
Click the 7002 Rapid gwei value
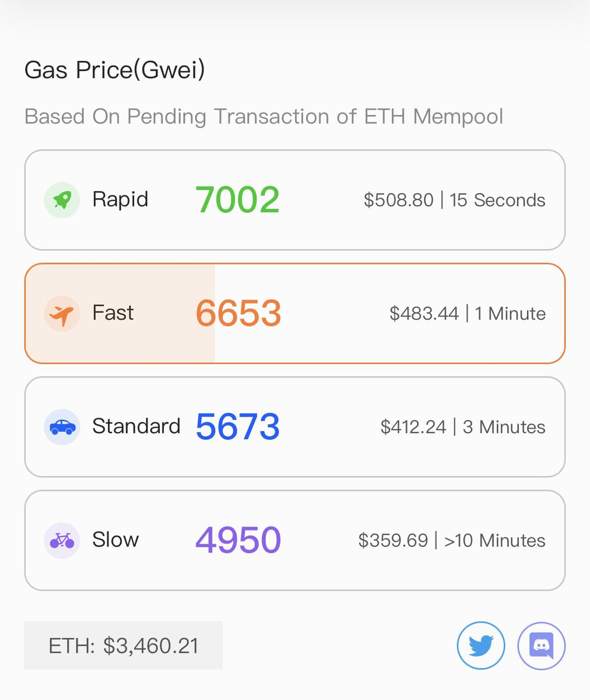point(238,200)
